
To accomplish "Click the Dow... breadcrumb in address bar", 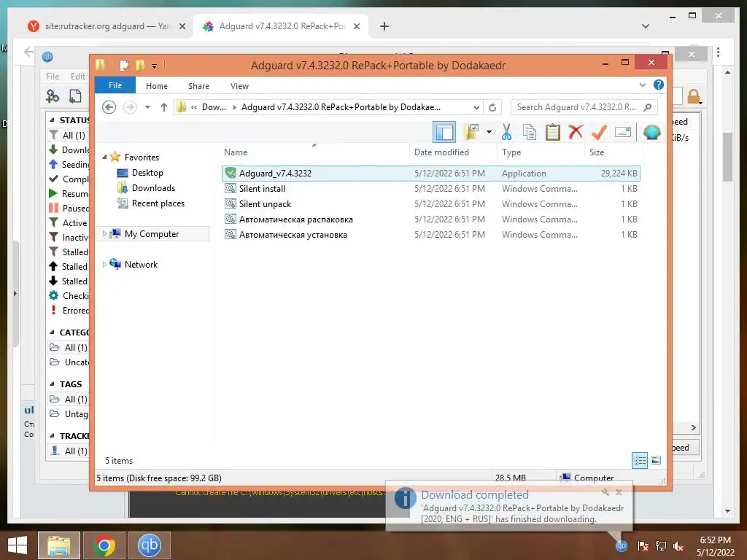I will [214, 107].
